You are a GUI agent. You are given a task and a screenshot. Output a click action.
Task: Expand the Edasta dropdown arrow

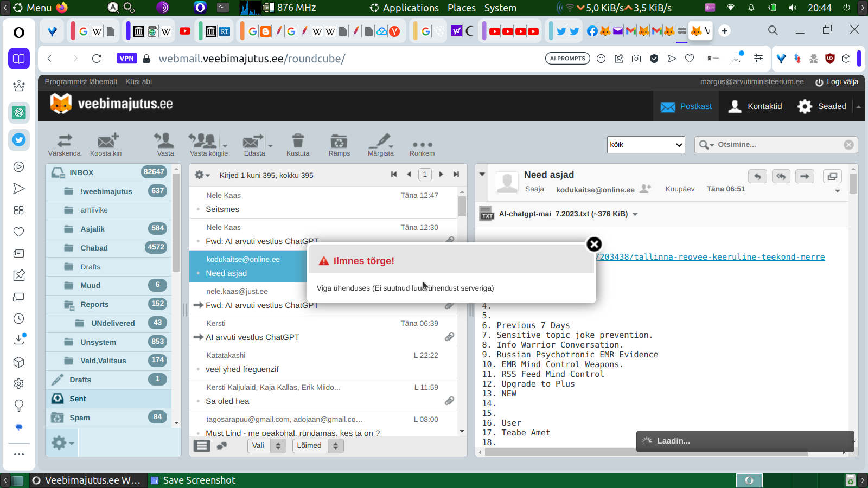point(270,145)
